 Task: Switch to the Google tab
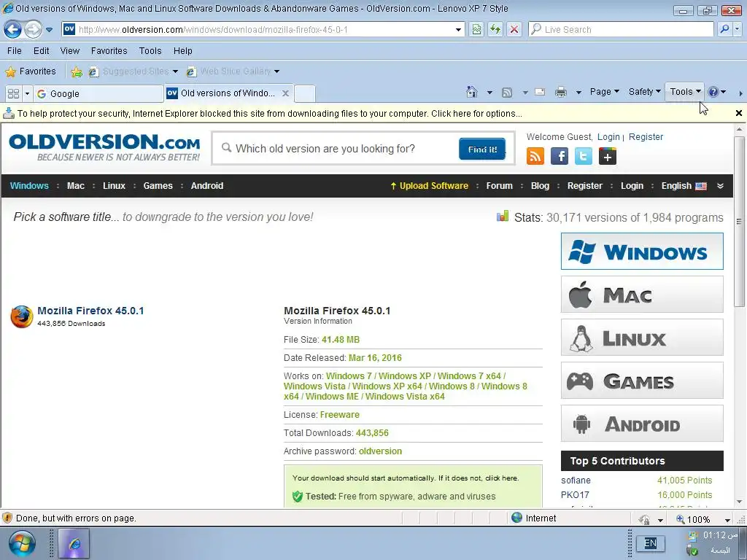[98, 94]
